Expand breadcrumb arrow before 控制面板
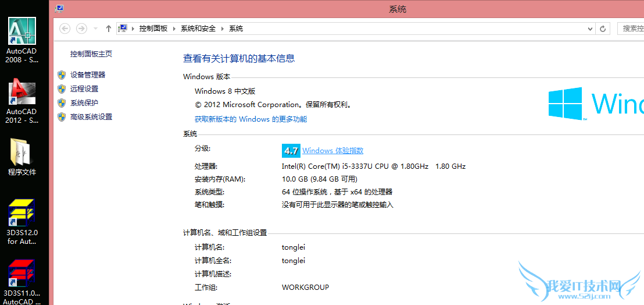644x305 pixels. tap(133, 29)
